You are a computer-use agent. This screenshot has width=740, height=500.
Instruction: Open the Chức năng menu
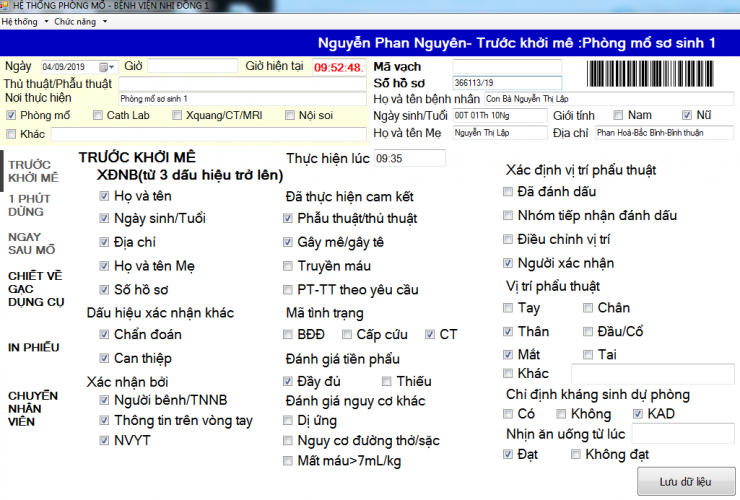point(76,20)
